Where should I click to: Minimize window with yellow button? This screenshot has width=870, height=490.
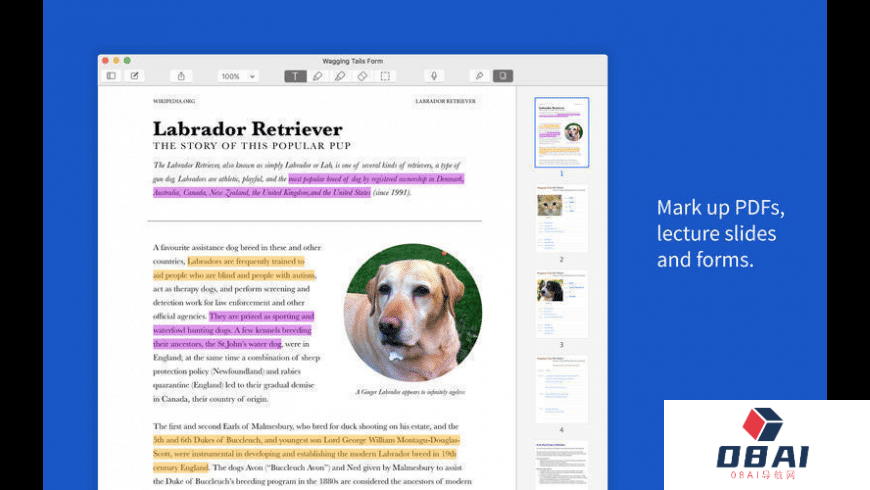116,60
